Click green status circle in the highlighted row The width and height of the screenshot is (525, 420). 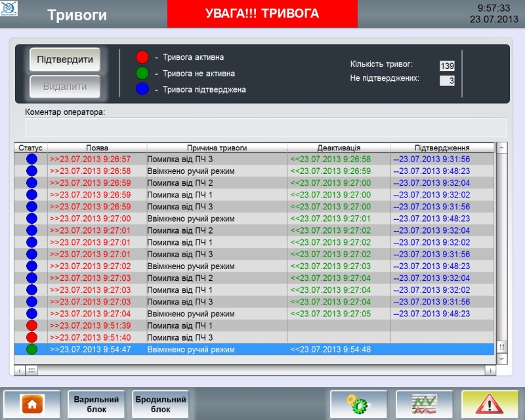pos(31,350)
